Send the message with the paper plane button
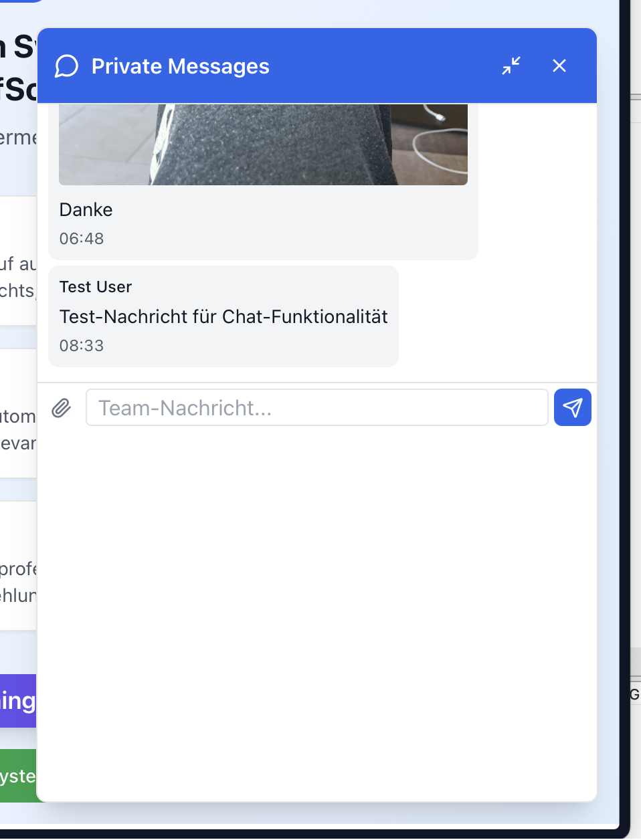Image resolution: width=641 pixels, height=840 pixels. point(572,407)
